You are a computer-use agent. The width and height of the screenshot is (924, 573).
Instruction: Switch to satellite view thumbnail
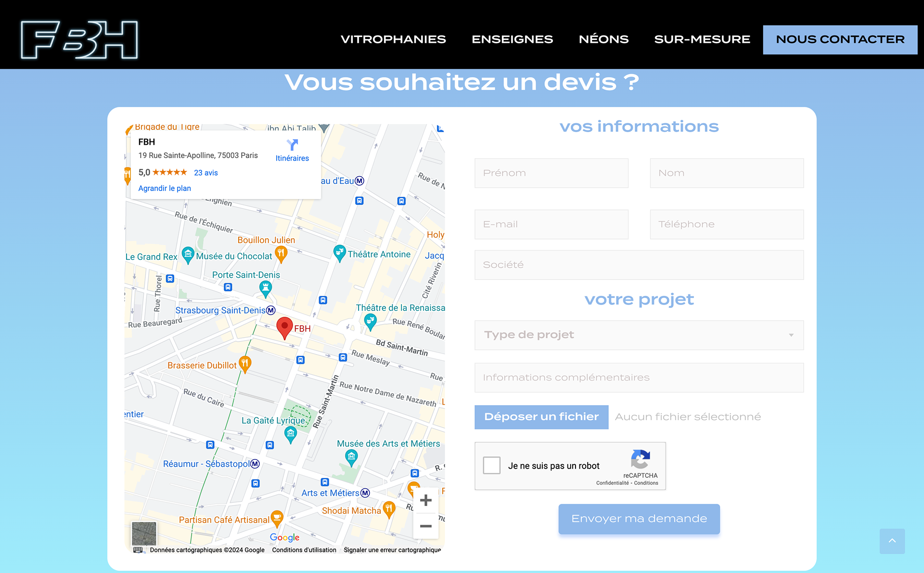[x=144, y=533]
